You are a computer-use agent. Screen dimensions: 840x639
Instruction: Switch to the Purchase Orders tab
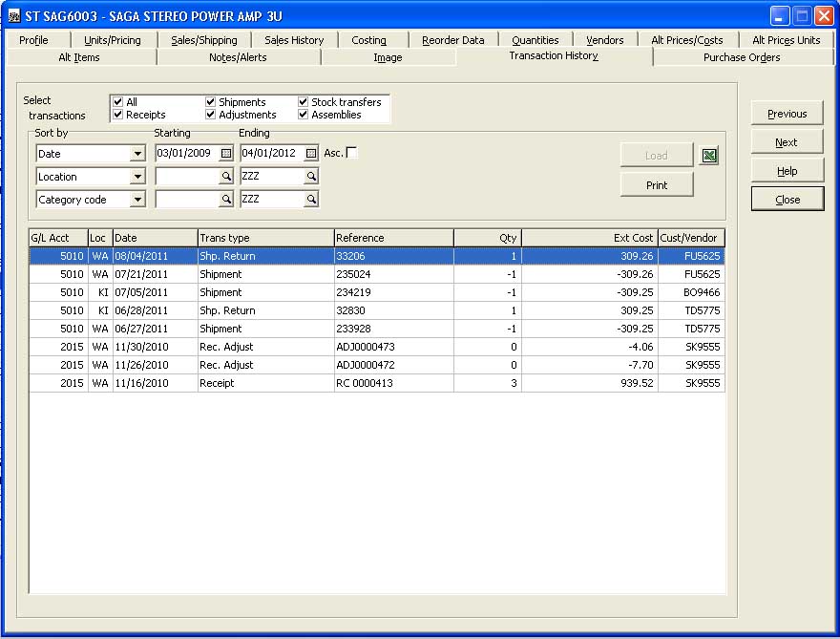[x=741, y=57]
